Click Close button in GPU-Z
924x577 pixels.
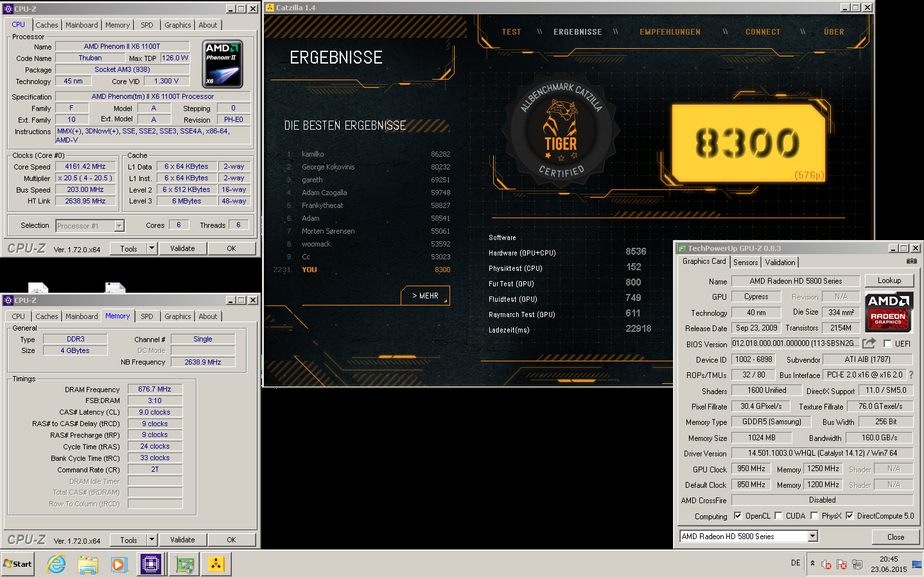click(x=896, y=537)
